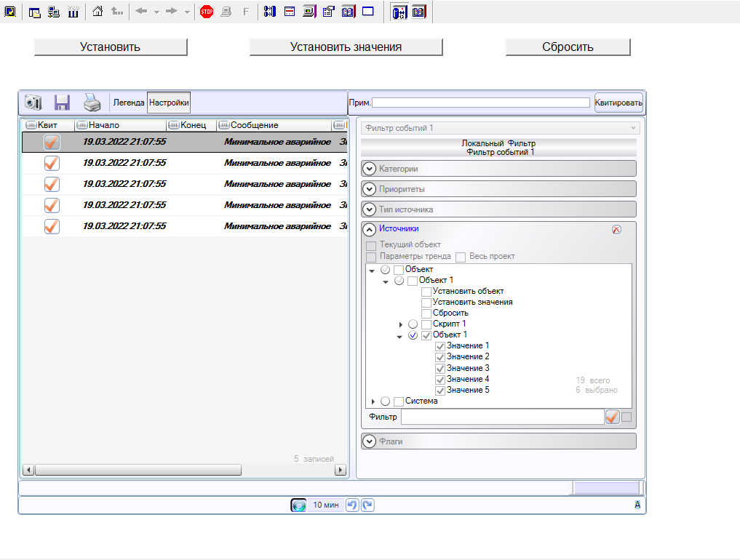The height and width of the screenshot is (560, 740).
Task: Toggle Текущий объект checkbox
Action: (371, 245)
